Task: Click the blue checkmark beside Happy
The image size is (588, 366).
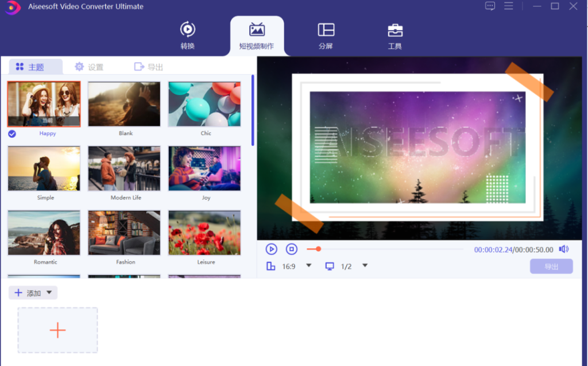Action: pyautogui.click(x=12, y=134)
